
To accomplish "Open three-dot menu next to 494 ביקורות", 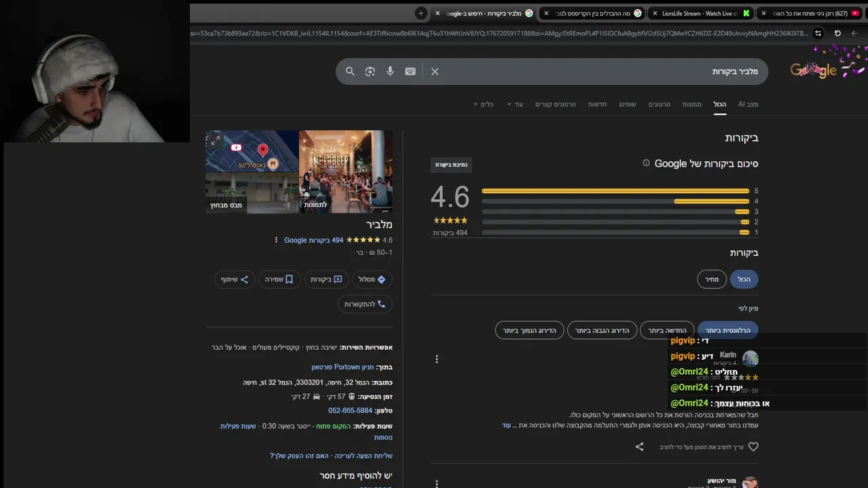I will pyautogui.click(x=276, y=240).
